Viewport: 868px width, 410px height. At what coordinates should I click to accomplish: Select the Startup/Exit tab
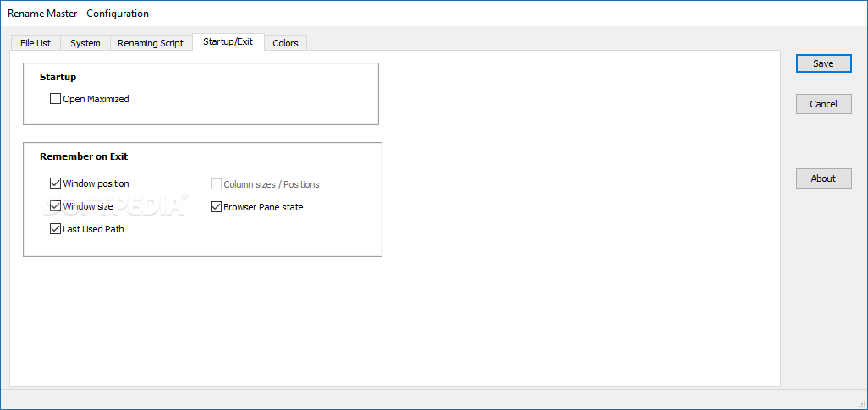[x=228, y=41]
